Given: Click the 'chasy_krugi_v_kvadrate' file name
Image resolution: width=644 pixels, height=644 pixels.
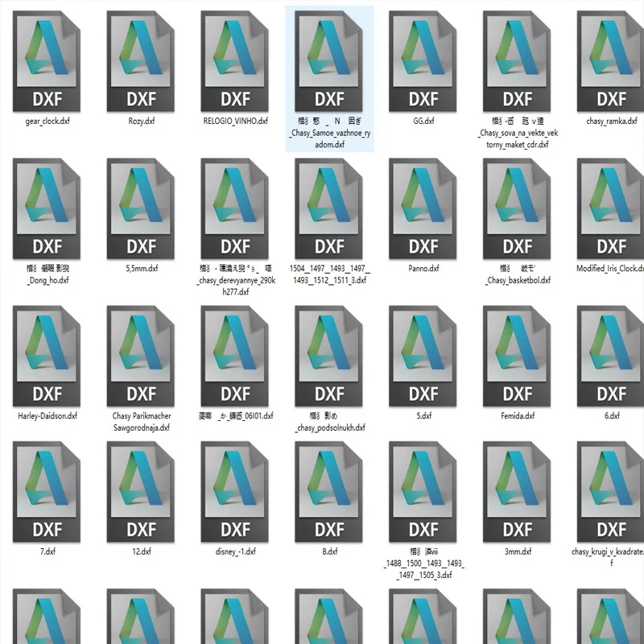Looking at the screenshot, I should point(608,557).
